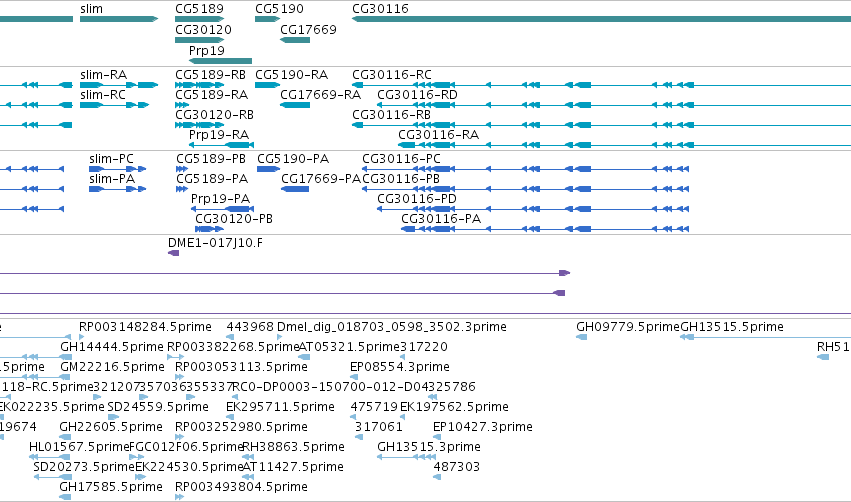Click the 443968 EST label
Viewport: 851px width, 502px height.
click(250, 327)
